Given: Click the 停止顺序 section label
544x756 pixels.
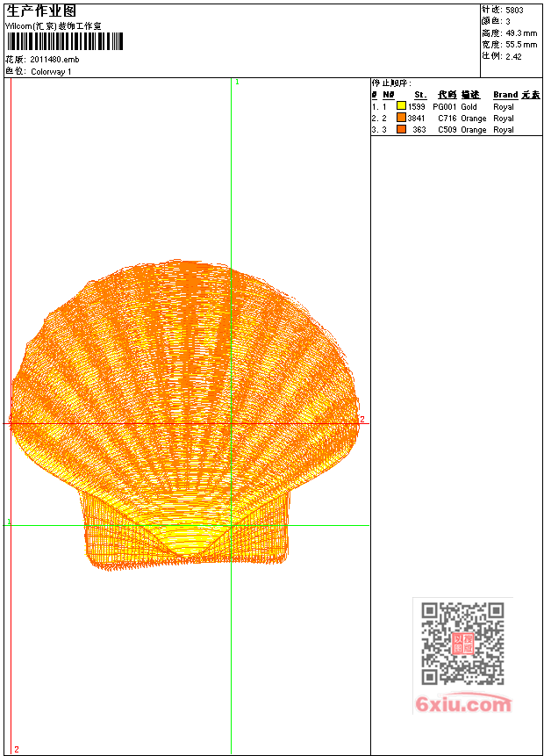Looking at the screenshot, I should pos(390,83).
